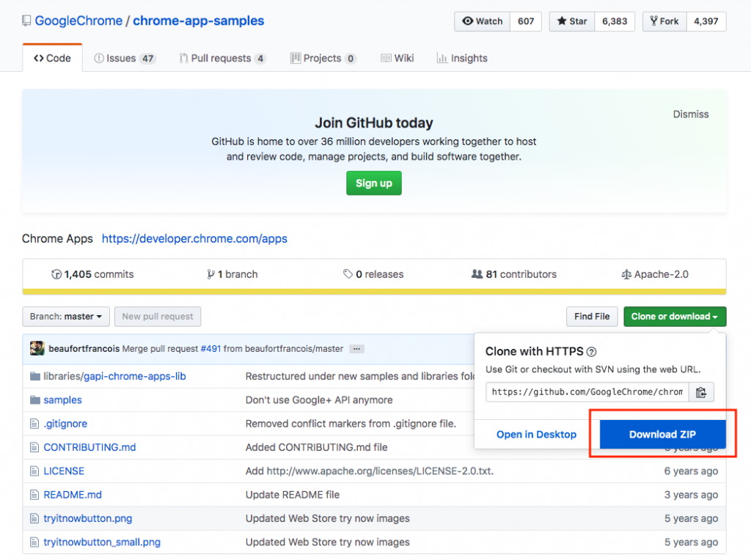Click '6 years ago' in LICENSE row
The width and height of the screenshot is (751, 560).
[691, 471]
